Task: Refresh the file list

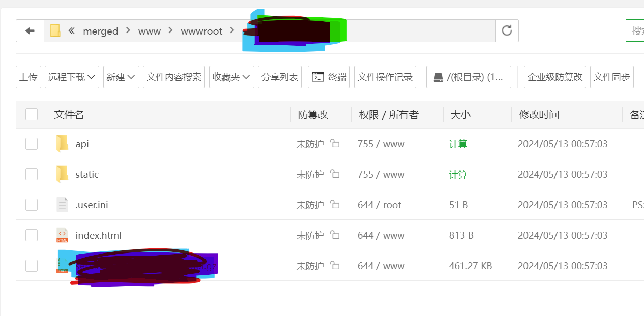Action: tap(507, 30)
